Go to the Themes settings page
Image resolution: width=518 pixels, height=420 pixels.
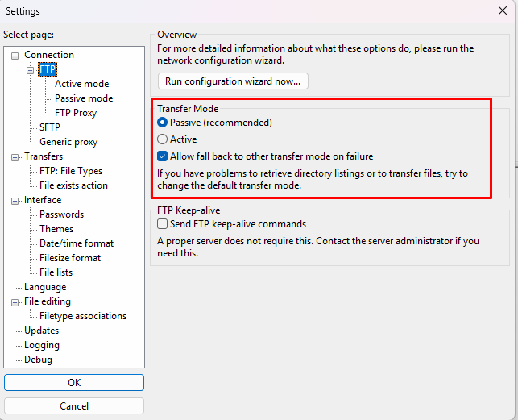click(x=56, y=229)
